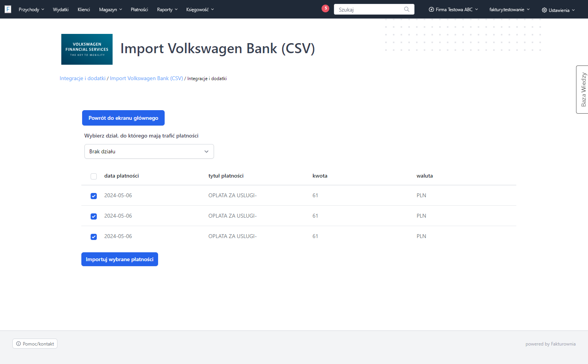This screenshot has height=364, width=588.
Task: Click the Pomoc/kontakt help button
Action: (x=35, y=344)
